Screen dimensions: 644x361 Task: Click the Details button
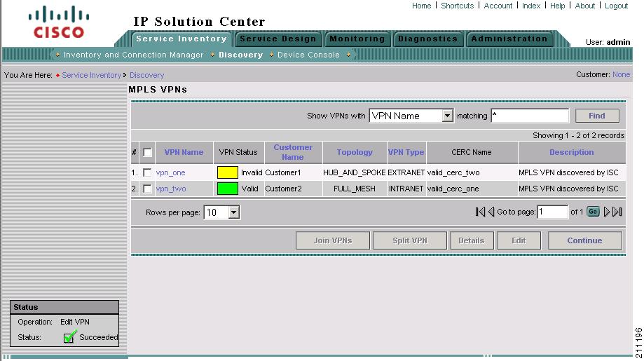(x=472, y=240)
